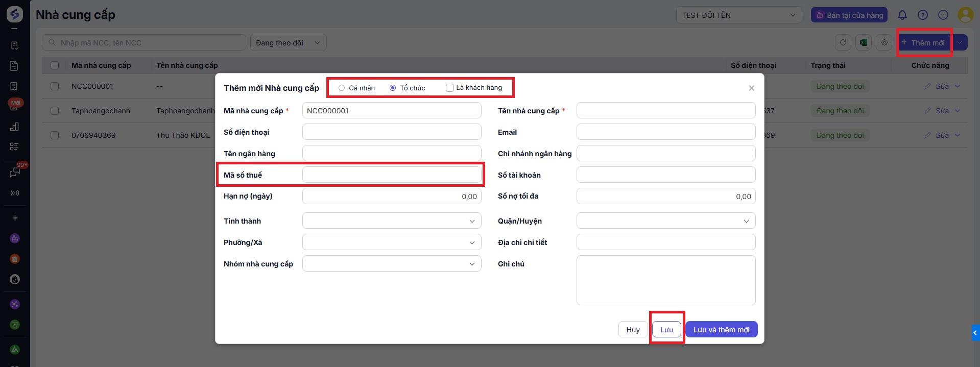Open the Đang theo dõi status filter
The image size is (980, 367).
tap(289, 42)
